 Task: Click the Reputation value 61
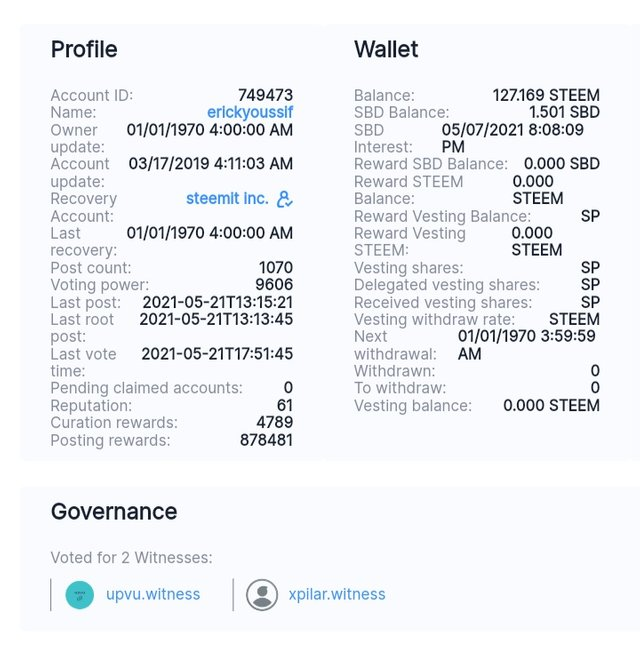coord(284,406)
